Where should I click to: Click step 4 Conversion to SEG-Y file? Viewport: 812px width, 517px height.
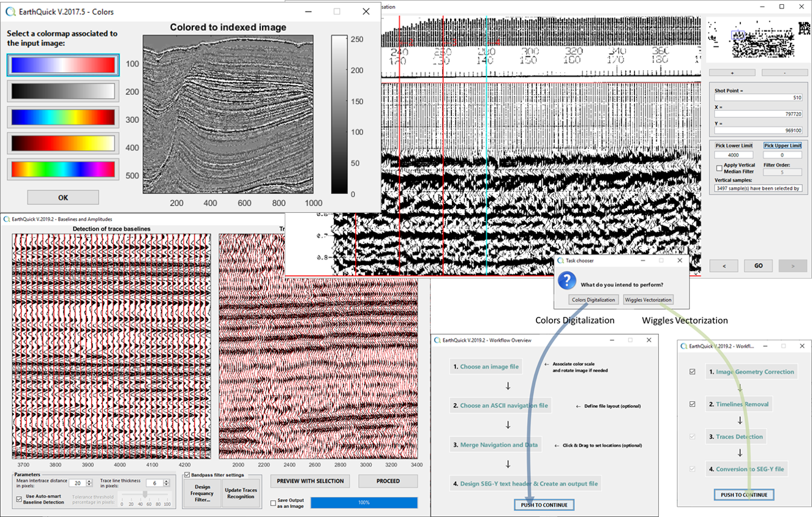pos(746,469)
